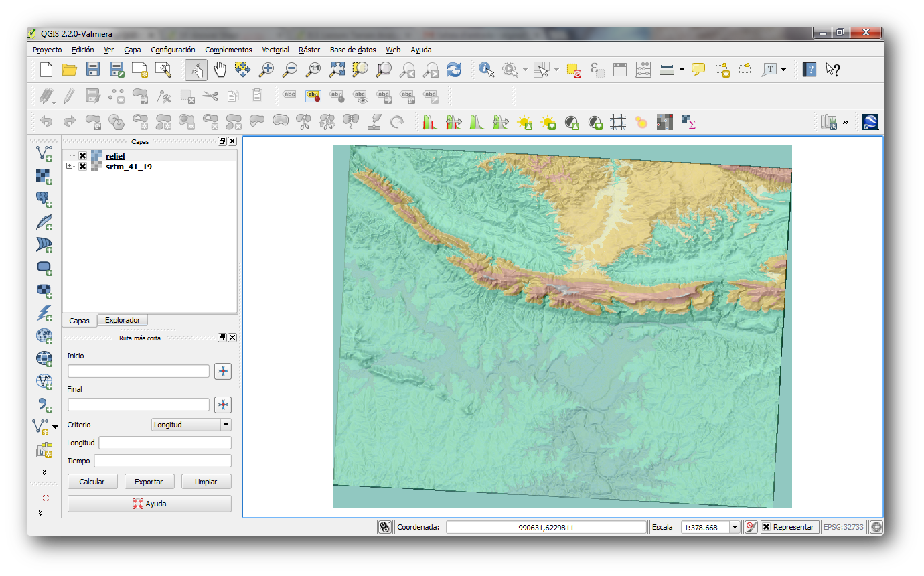Save project with the floppy disk icon

pyautogui.click(x=93, y=69)
